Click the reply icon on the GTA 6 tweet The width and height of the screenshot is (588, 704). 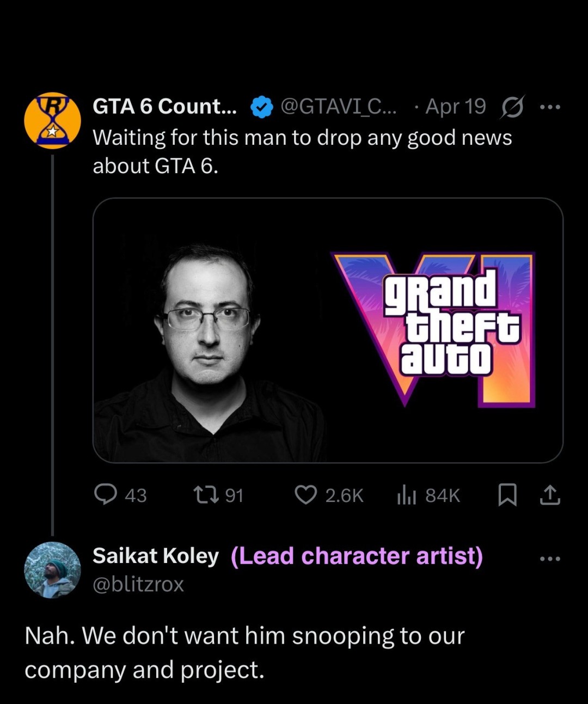point(108,495)
